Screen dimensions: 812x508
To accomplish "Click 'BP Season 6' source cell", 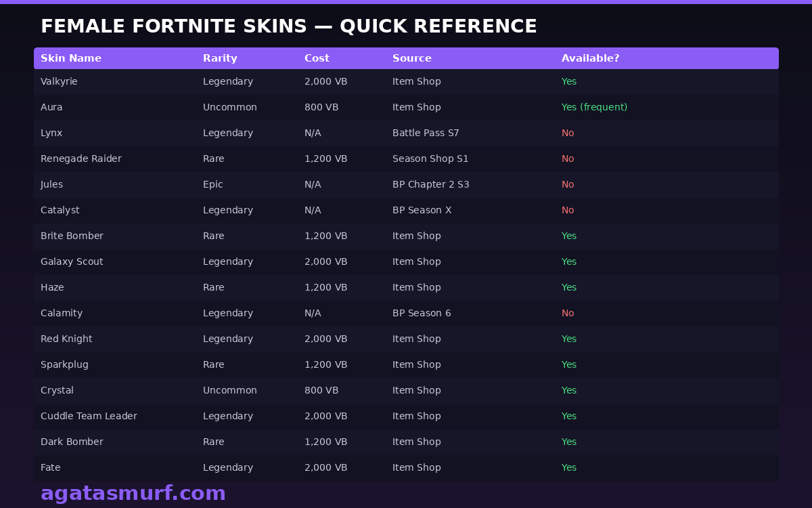I will [422, 313].
